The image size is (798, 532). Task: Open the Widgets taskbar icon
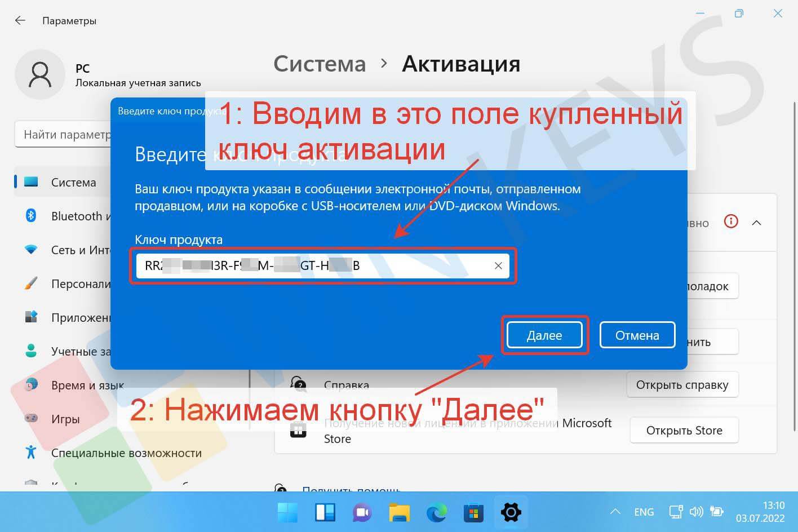(325, 512)
